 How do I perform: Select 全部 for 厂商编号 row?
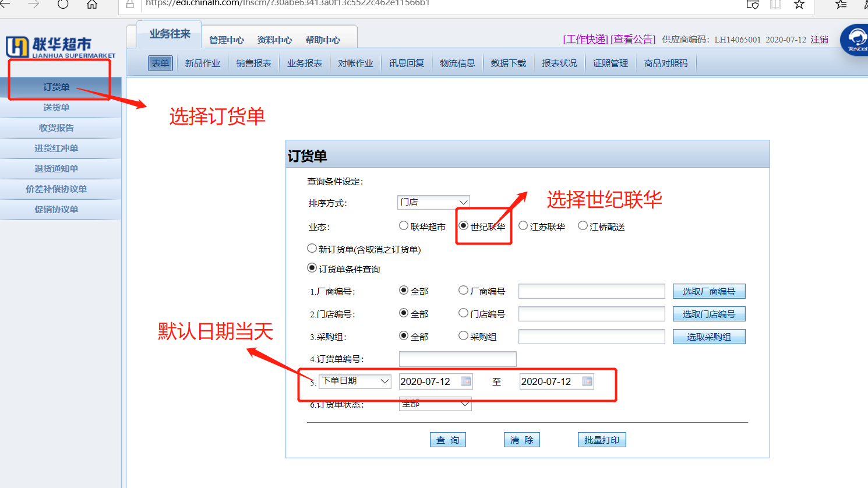click(404, 290)
